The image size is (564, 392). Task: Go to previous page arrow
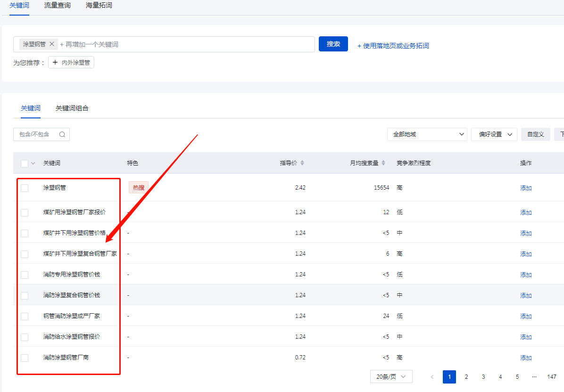pyautogui.click(x=432, y=377)
